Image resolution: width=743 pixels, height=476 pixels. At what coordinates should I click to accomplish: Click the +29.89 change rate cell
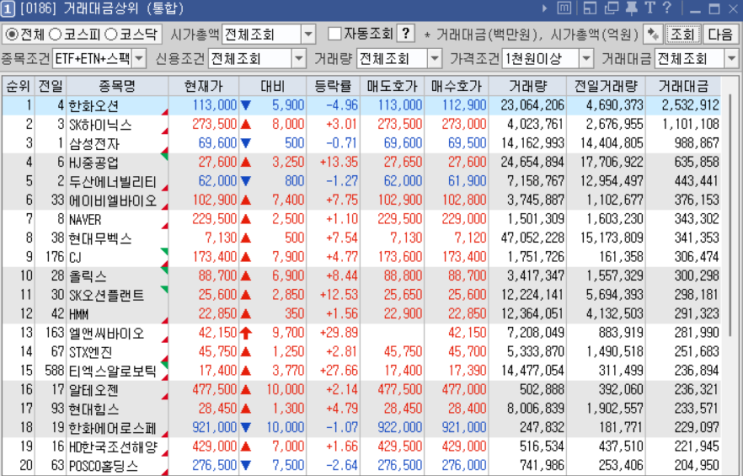338,332
